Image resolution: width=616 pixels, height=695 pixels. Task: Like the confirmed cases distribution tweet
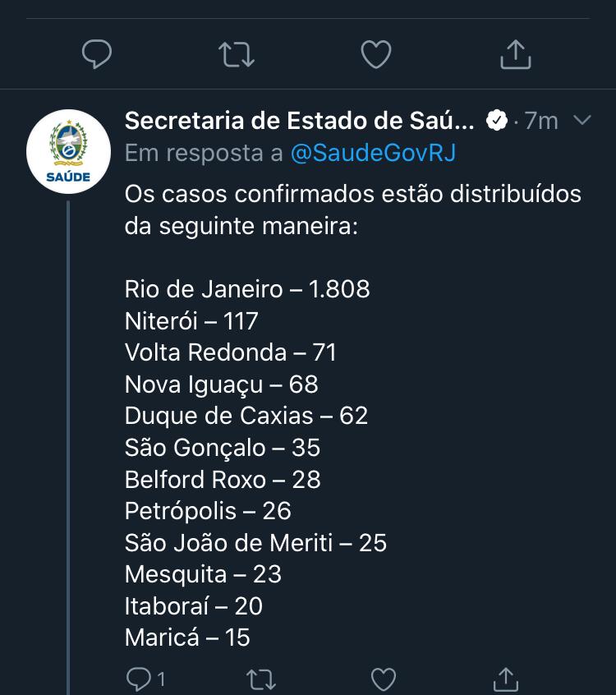[x=384, y=679]
